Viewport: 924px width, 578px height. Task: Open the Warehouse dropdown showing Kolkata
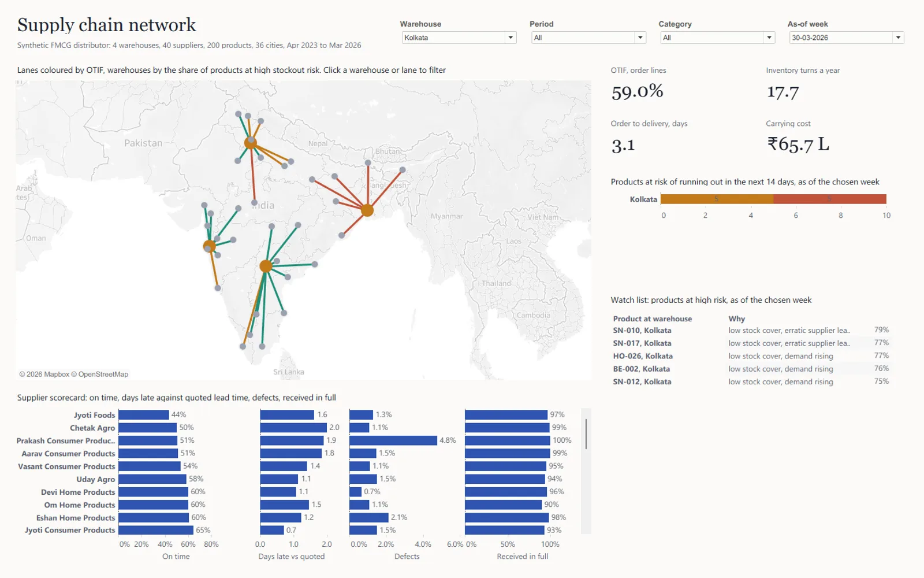(459, 38)
